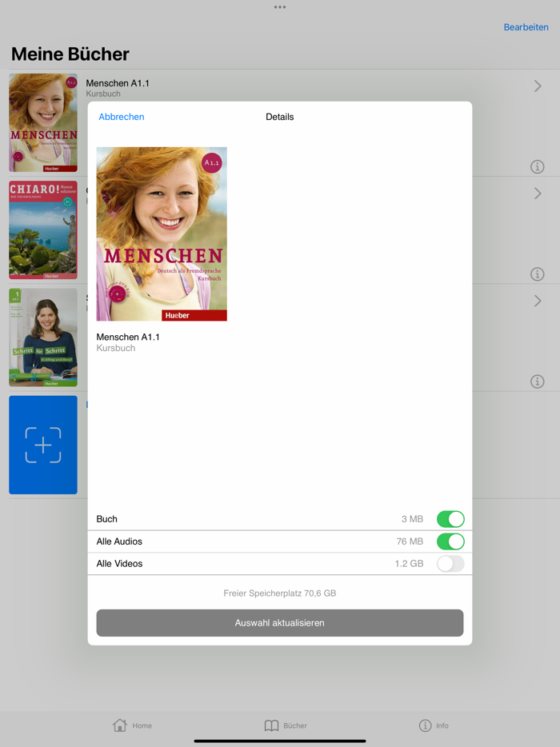This screenshot has width=560, height=747.
Task: Toggle the Buch download switch
Action: (450, 519)
